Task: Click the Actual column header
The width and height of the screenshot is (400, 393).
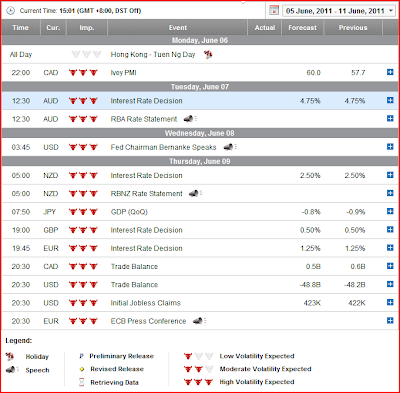Action: pos(265,28)
